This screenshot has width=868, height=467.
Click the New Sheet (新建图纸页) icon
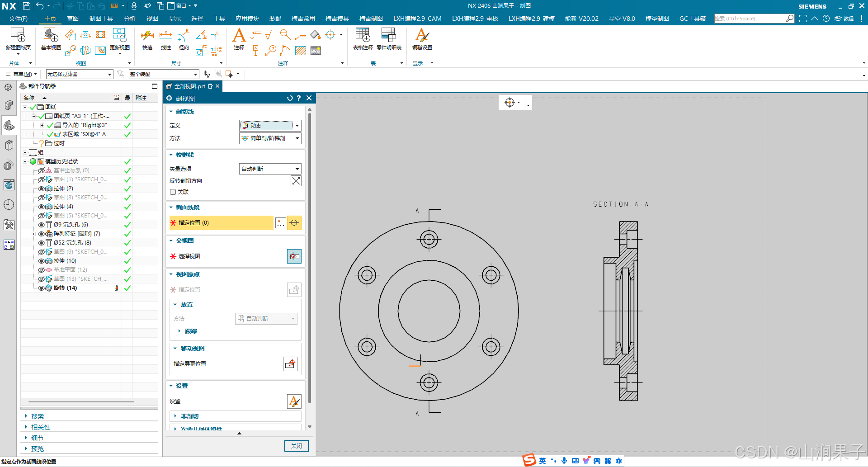(18, 35)
